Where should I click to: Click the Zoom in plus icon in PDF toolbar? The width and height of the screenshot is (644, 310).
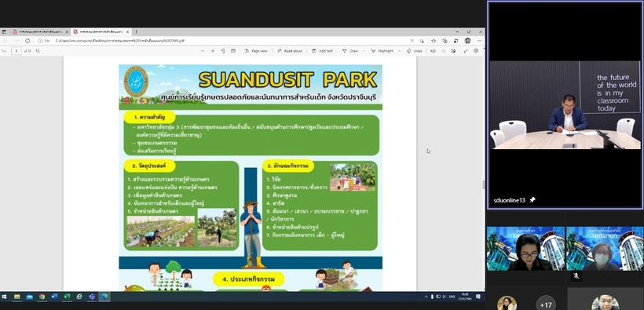213,51
